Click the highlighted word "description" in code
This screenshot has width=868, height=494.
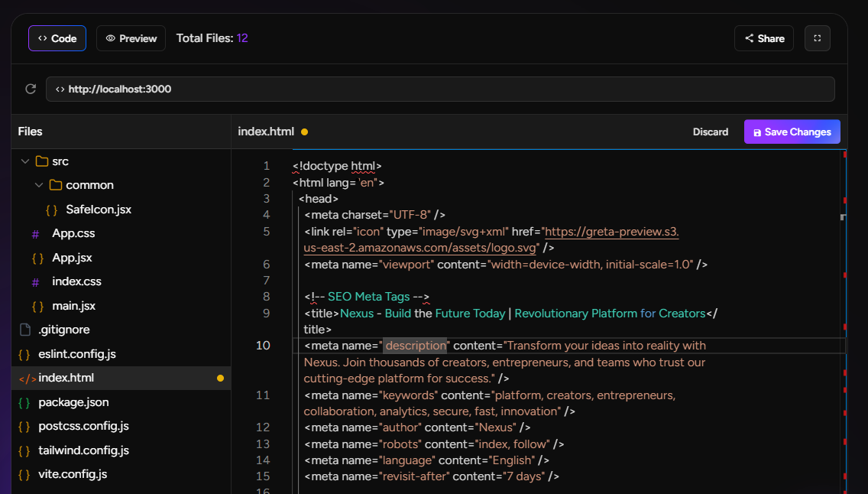[416, 346]
